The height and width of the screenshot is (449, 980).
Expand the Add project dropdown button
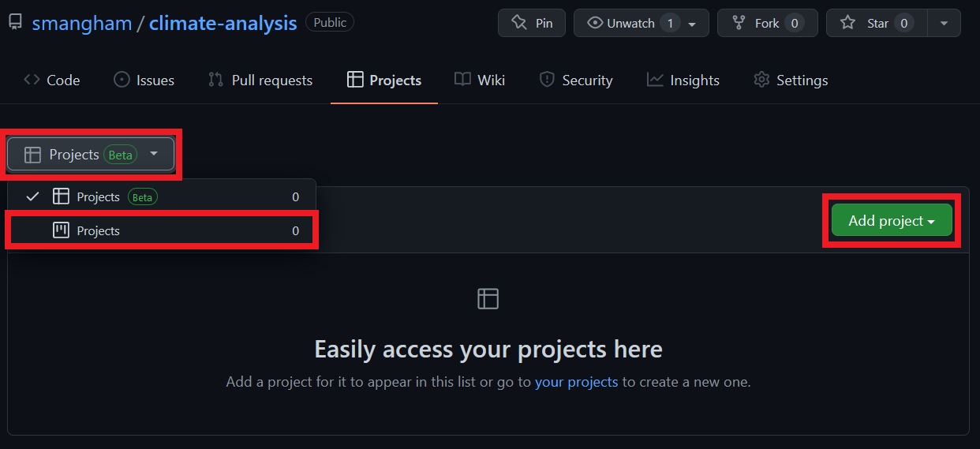892,221
